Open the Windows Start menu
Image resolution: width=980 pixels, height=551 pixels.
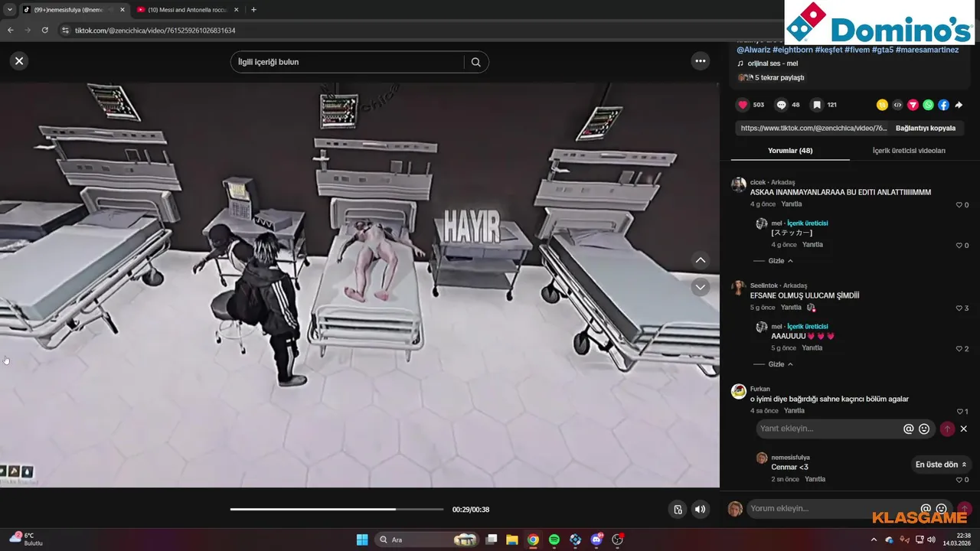(361, 540)
